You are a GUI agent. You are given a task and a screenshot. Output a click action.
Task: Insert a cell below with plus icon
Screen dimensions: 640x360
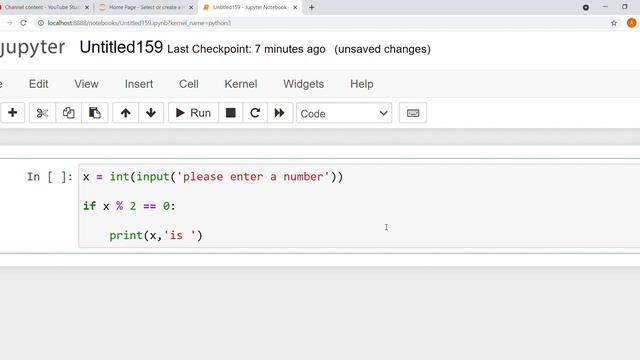coord(12,113)
